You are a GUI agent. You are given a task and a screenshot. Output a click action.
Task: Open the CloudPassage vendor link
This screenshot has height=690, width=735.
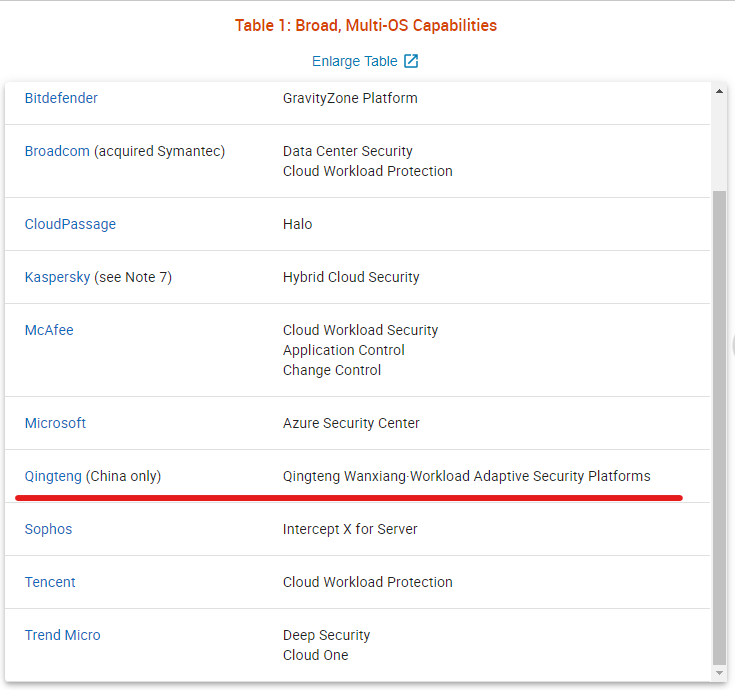pos(70,224)
